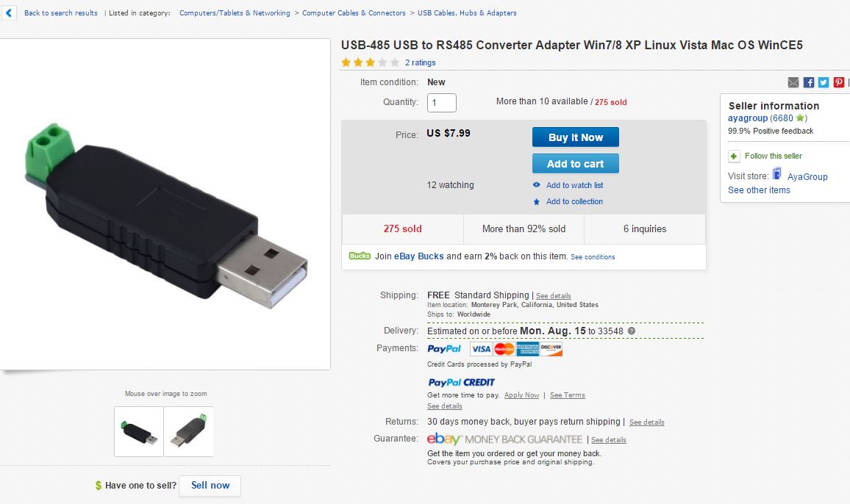Open Computer Cables & Connectors category

tap(354, 13)
